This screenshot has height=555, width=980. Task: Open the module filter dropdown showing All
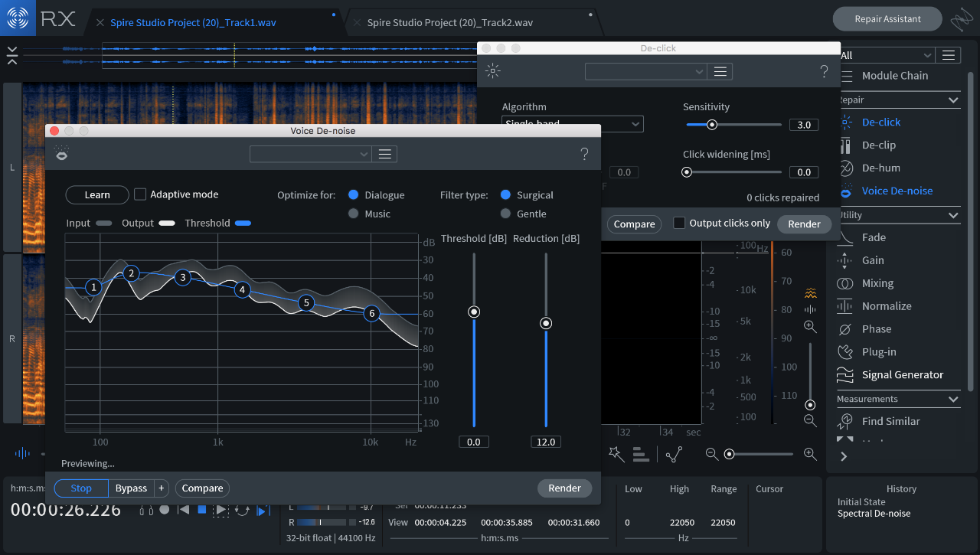(x=887, y=55)
